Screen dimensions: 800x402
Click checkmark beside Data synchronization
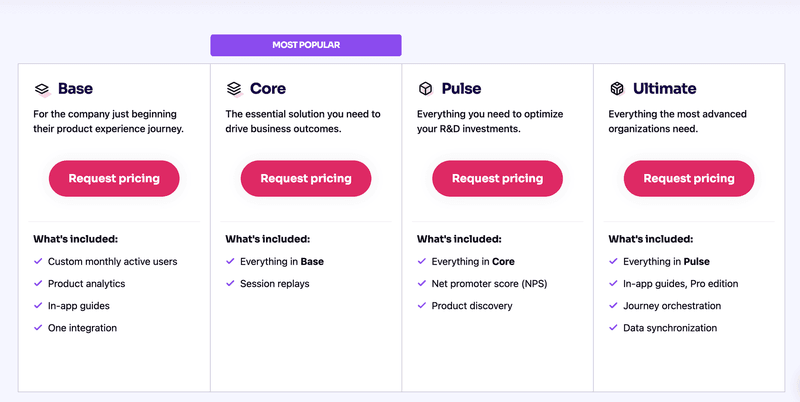[613, 328]
